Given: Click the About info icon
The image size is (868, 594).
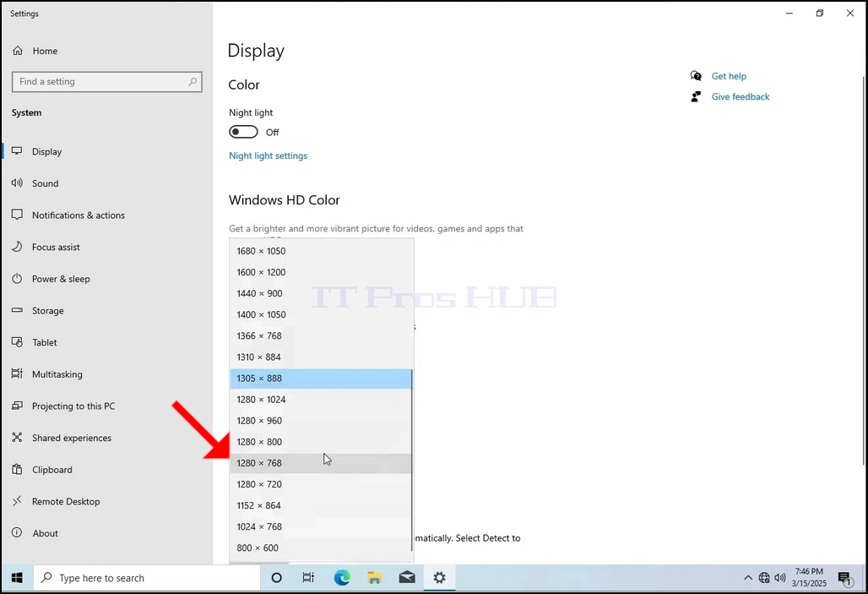Looking at the screenshot, I should pyautogui.click(x=17, y=532).
